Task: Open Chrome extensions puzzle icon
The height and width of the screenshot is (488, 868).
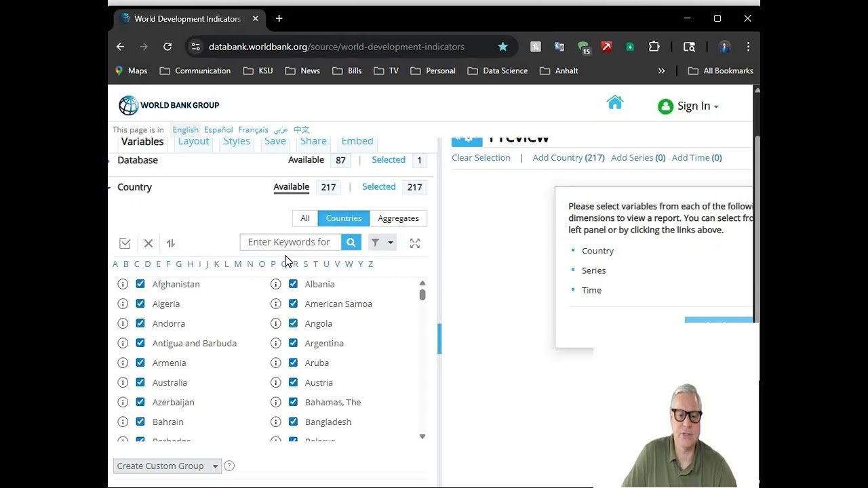Action: pos(654,47)
